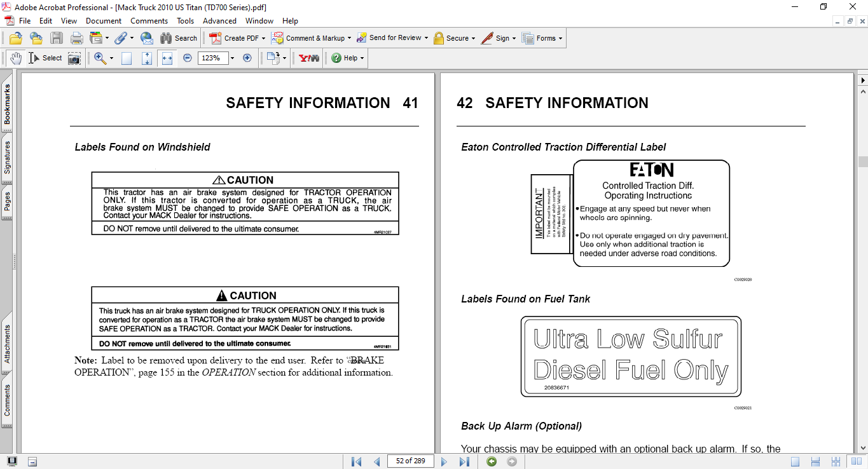Click the green Previous View button
This screenshot has height=469, width=868.
(492, 461)
